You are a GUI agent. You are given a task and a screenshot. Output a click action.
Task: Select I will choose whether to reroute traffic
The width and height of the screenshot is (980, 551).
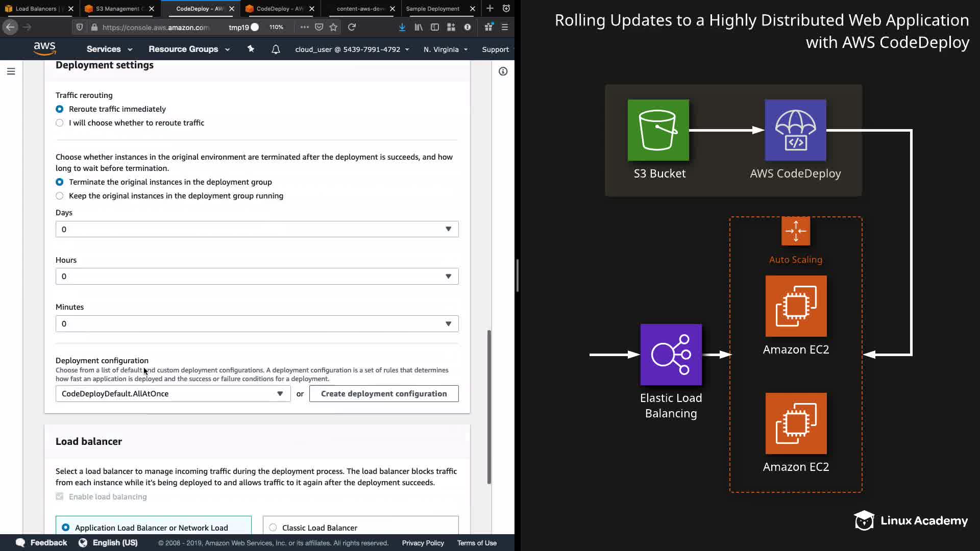(60, 123)
